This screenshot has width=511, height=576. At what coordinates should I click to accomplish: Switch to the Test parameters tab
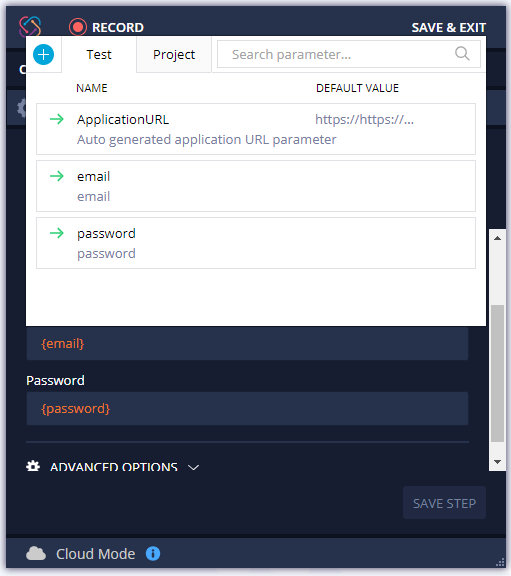click(x=99, y=54)
